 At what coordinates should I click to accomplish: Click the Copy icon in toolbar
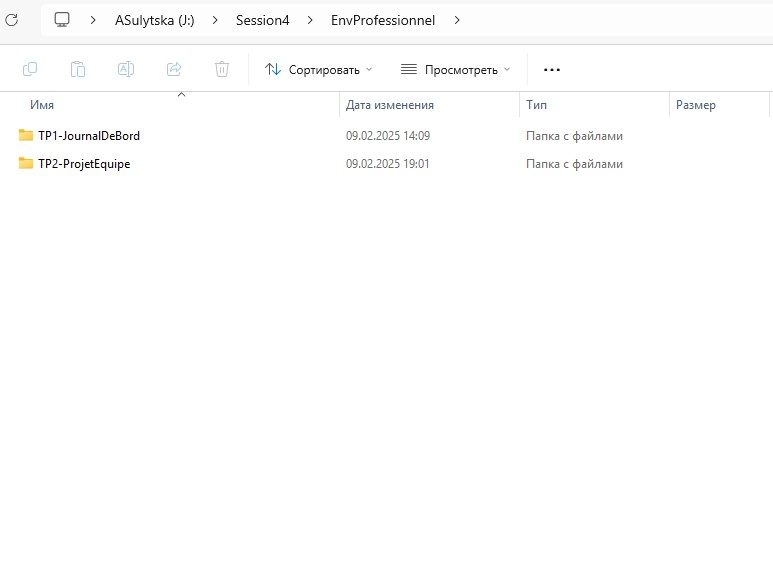click(x=30, y=69)
